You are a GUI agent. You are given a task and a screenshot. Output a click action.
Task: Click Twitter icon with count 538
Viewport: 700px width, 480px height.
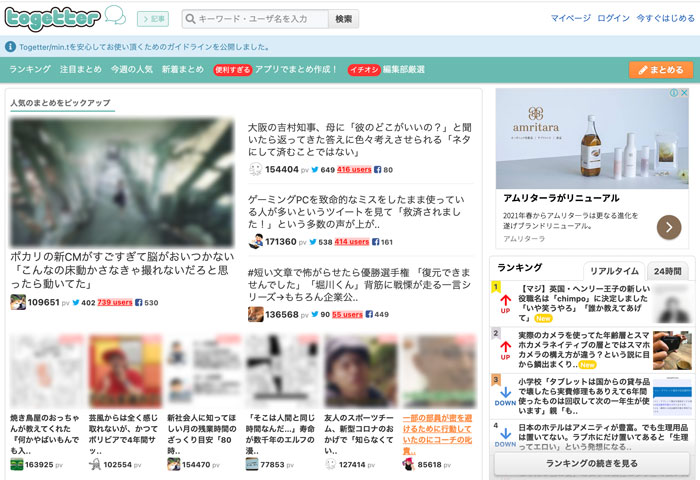313,242
